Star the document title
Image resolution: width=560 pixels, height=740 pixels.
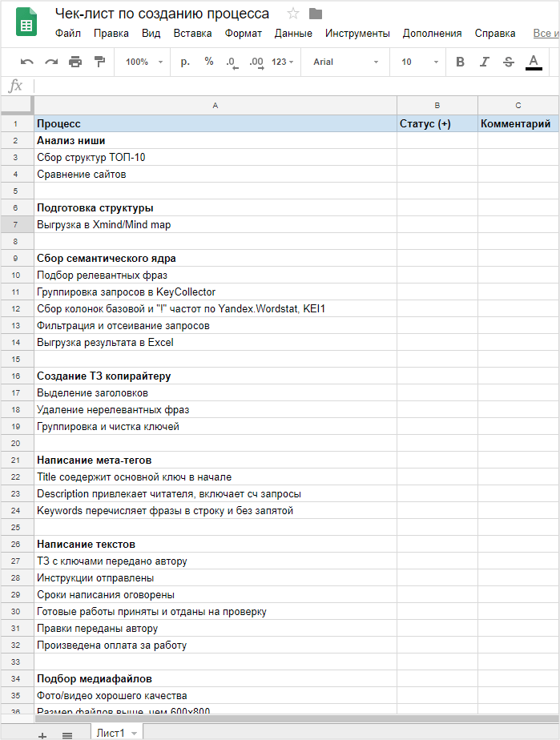(x=293, y=14)
